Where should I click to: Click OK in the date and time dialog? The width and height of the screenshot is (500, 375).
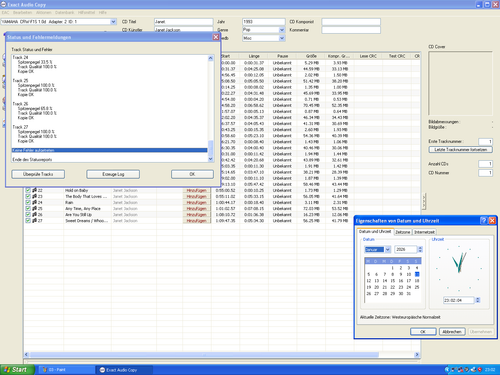(423, 332)
